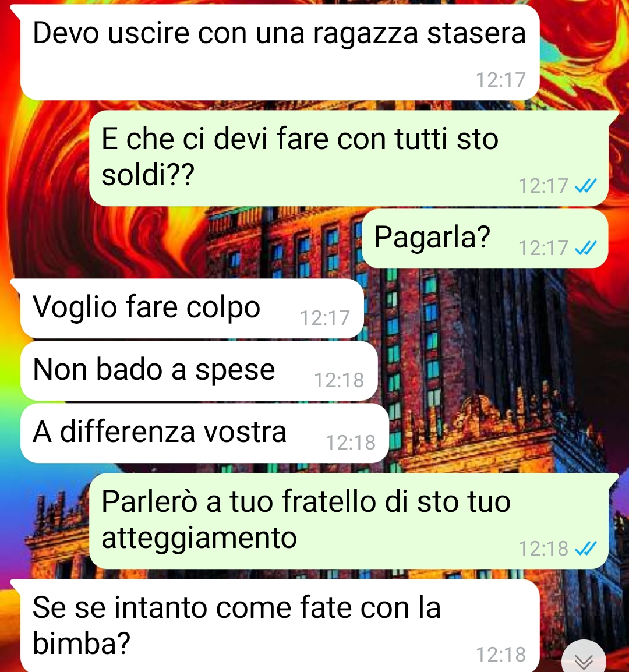Tap the 12:18 timestamp on 'A differenza vostra'
629x672 pixels.
[351, 443]
